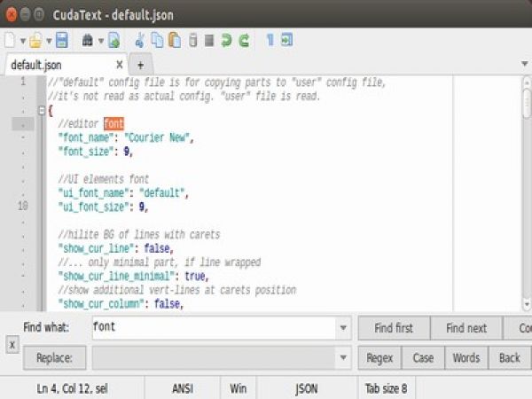Viewport: 532px width, 399px height.
Task: Open the Find what history dropdown
Action: [x=343, y=328]
